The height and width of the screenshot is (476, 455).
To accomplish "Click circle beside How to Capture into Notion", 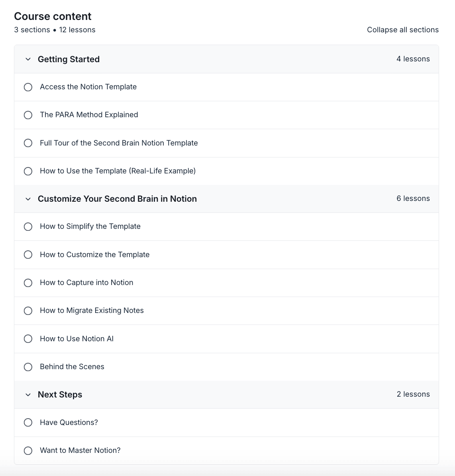I will pyautogui.click(x=28, y=283).
